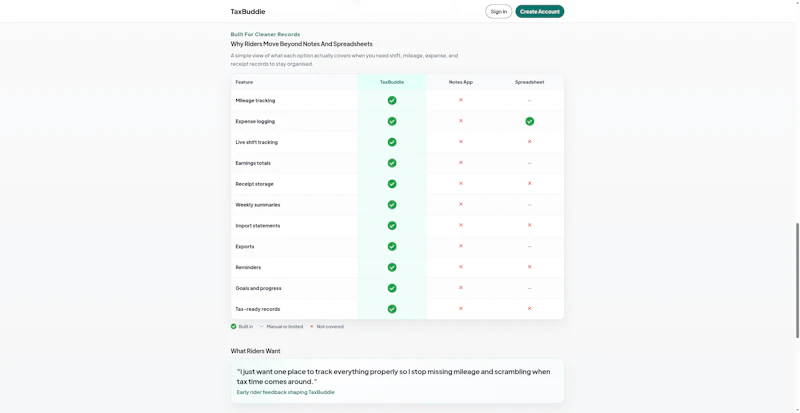Click the What Riders Want heading
Viewport: 800px width, 413px height.
(256, 351)
